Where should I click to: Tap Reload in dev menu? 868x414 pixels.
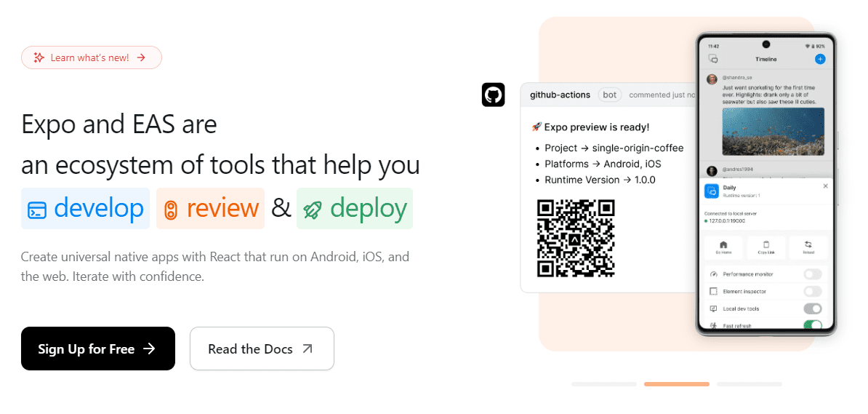(x=808, y=247)
